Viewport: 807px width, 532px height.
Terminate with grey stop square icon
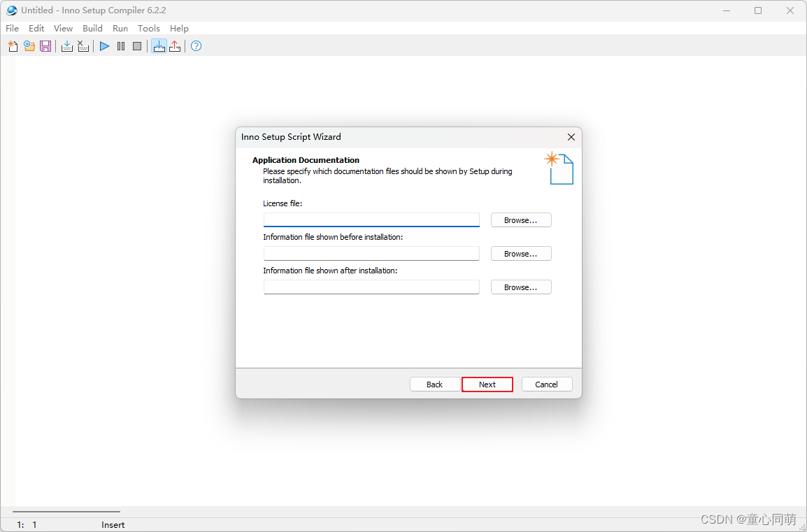pyautogui.click(x=137, y=46)
